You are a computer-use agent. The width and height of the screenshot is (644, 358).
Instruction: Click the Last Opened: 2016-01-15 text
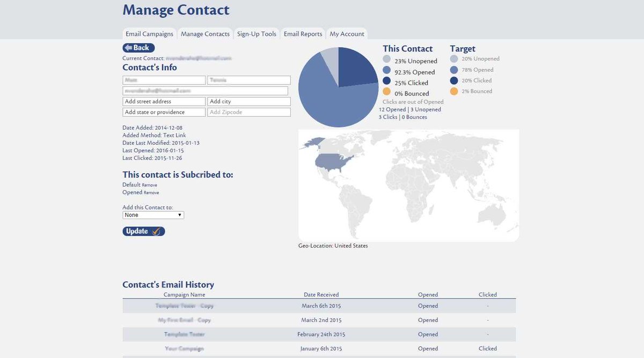(153, 151)
